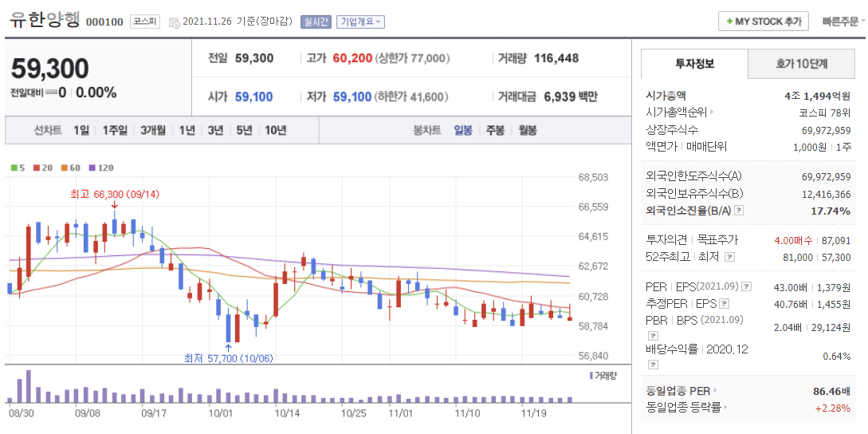Click the help icon under PBR BPS
Image resolution: width=868 pixels, height=434 pixels.
pyautogui.click(x=654, y=336)
